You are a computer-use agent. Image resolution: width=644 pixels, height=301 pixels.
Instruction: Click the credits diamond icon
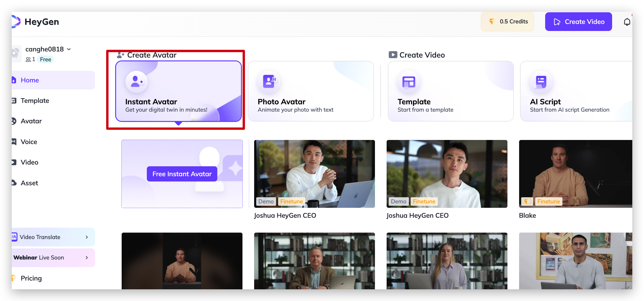(492, 21)
